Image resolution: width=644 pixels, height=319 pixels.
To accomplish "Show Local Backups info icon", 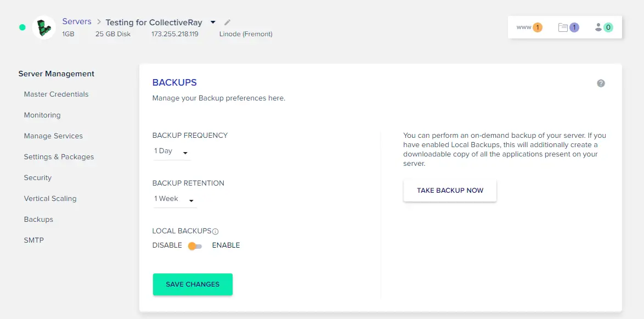I will coord(216,232).
